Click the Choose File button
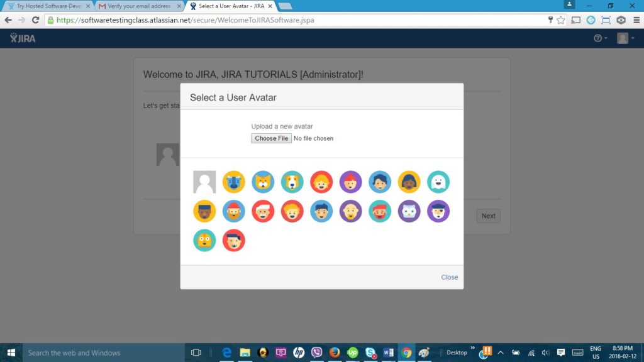644x362 pixels. coord(272,138)
